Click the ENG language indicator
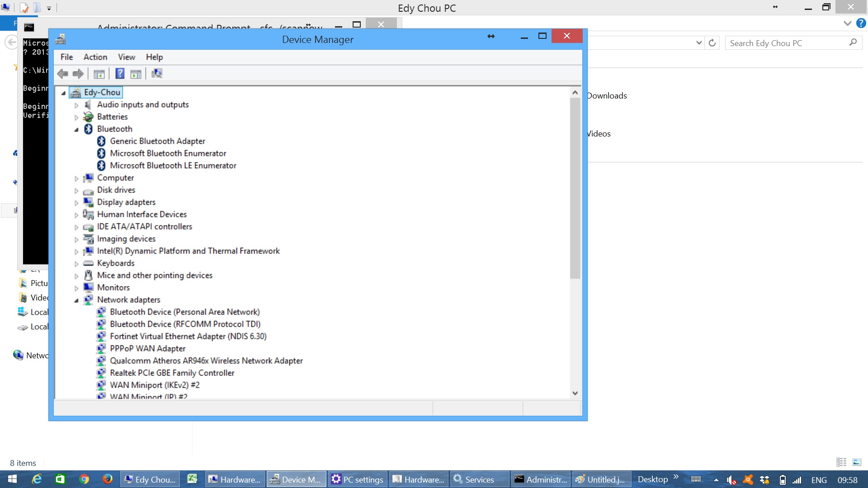 click(x=819, y=480)
